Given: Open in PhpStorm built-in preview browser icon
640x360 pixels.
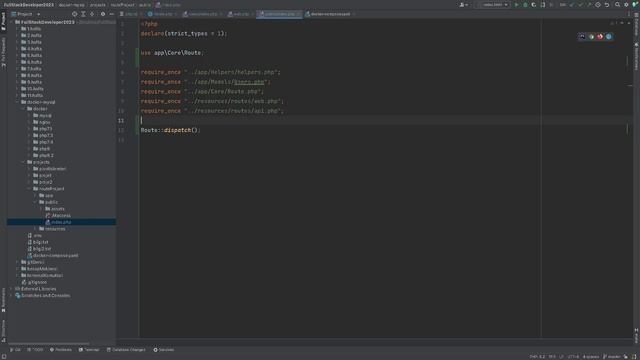Looking at the screenshot, I should [x=582, y=36].
